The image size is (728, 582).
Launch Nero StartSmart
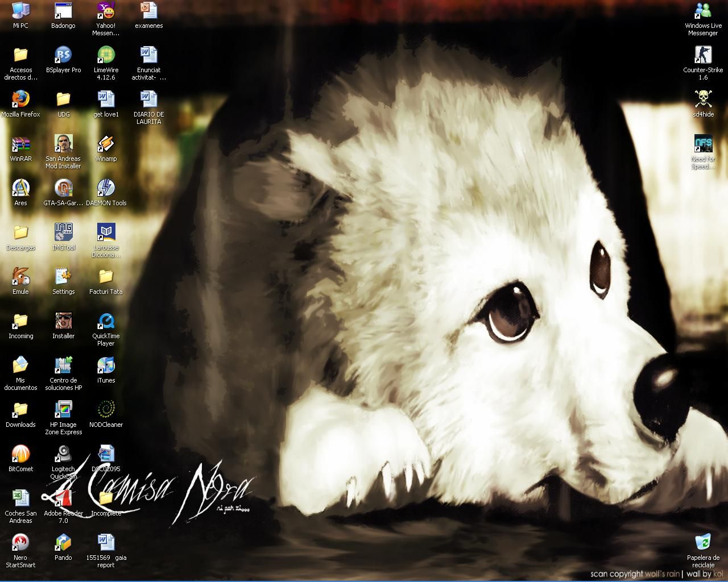[x=20, y=542]
